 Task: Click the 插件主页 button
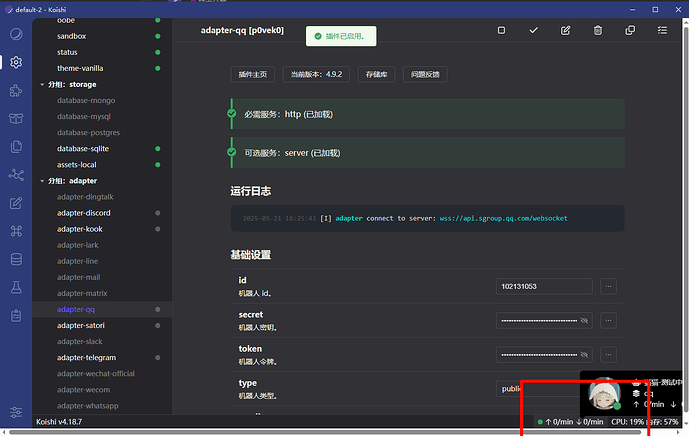click(x=253, y=74)
